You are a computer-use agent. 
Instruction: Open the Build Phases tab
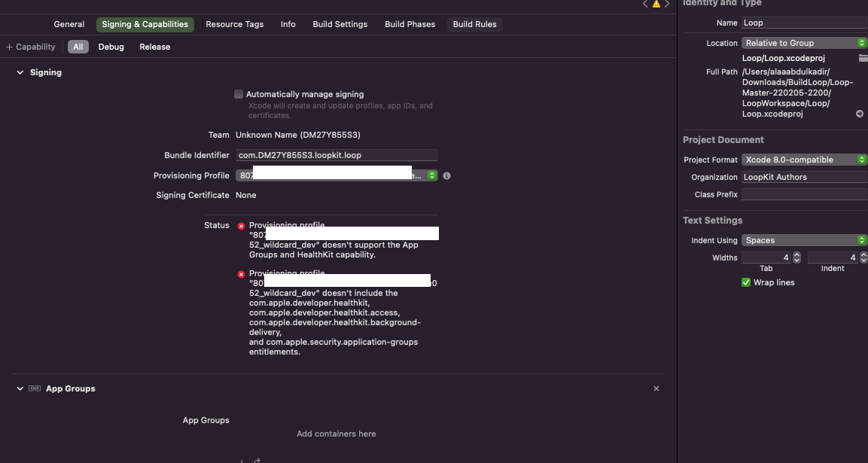click(x=410, y=24)
